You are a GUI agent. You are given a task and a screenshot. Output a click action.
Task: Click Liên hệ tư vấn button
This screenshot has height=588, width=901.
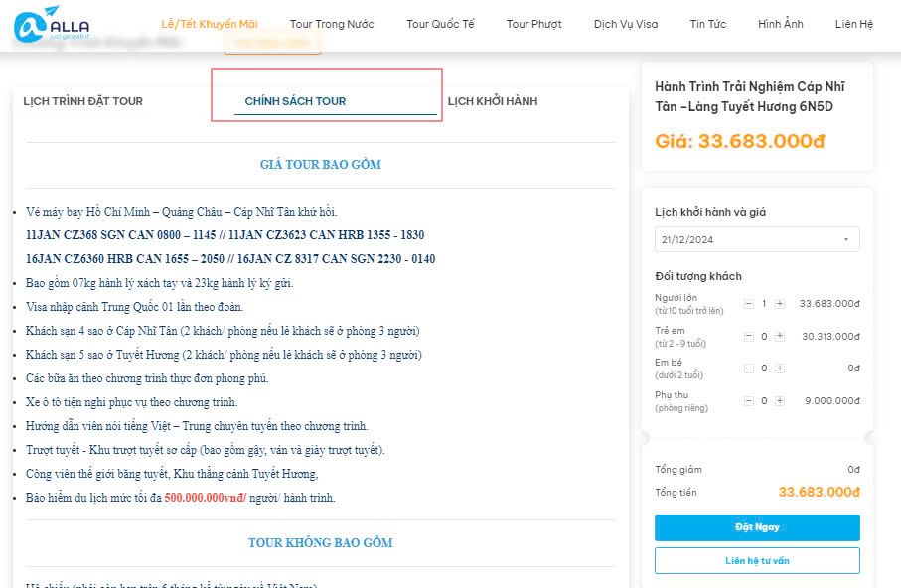point(757,561)
